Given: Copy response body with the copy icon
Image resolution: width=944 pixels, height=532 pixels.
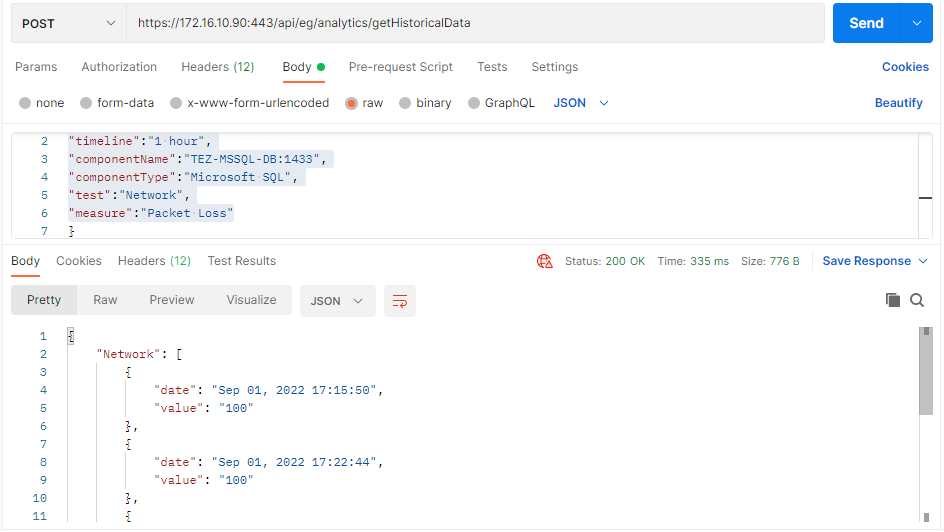Looking at the screenshot, I should click(x=892, y=300).
